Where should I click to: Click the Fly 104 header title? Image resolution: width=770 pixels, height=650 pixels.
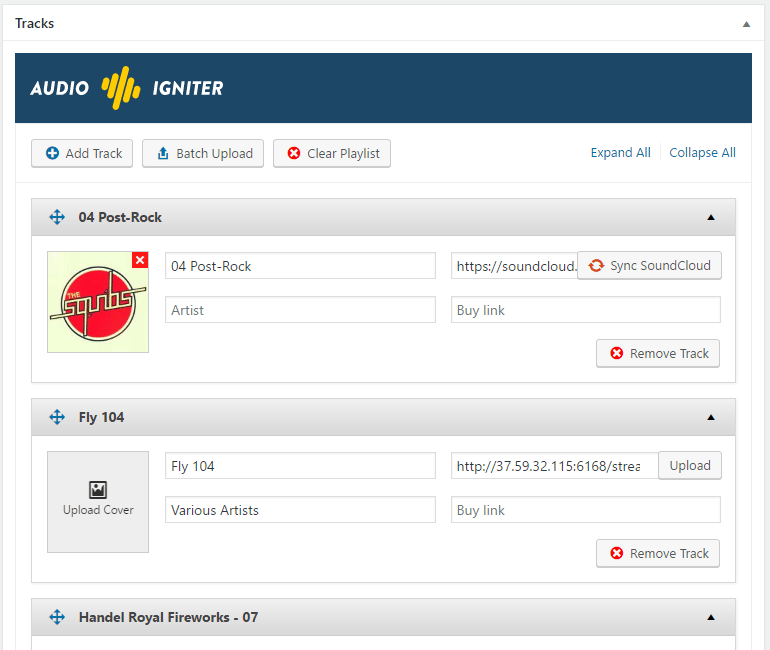click(101, 417)
